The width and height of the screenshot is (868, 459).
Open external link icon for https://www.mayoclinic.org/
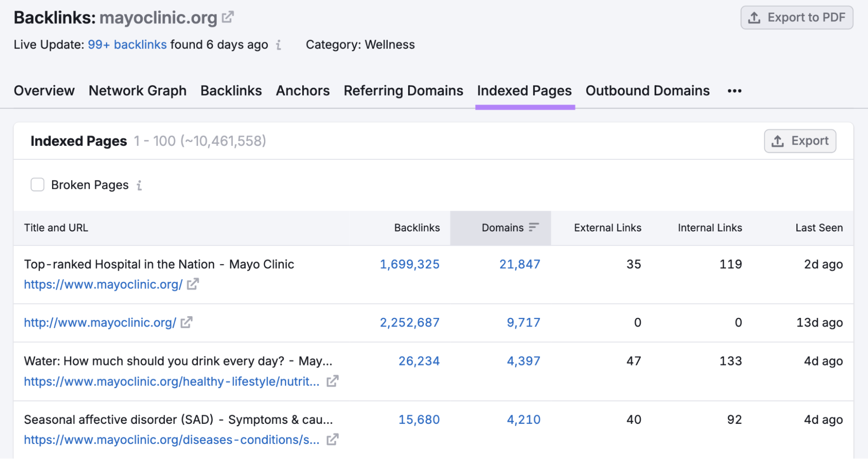click(193, 284)
